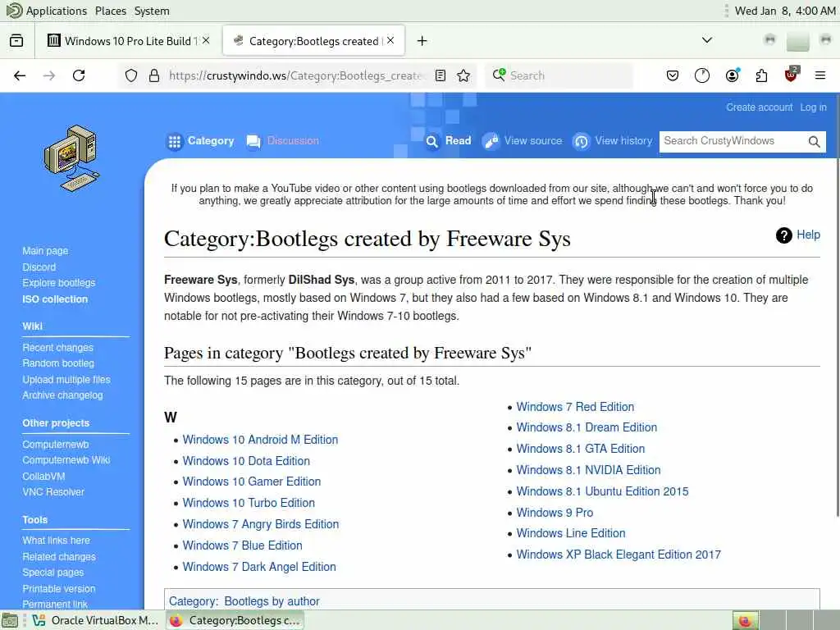The image size is (840, 630).
Task: Open Windows 10 Android M Edition page
Action: pos(260,440)
